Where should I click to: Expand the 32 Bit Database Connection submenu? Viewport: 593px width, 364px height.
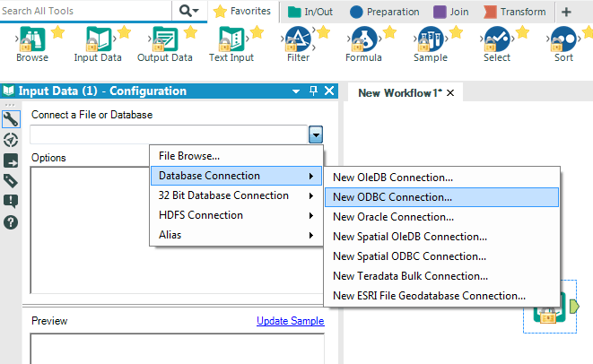(x=236, y=195)
